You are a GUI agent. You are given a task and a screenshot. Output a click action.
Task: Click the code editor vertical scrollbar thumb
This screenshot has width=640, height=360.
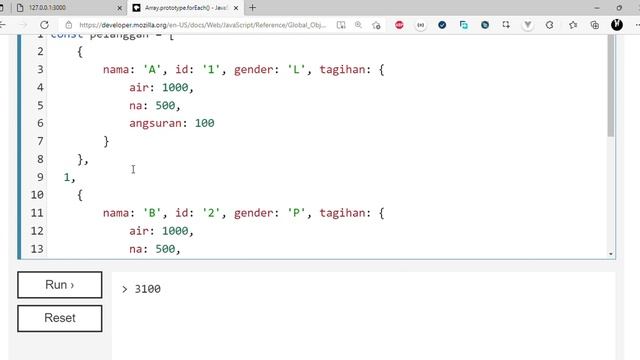click(x=611, y=86)
